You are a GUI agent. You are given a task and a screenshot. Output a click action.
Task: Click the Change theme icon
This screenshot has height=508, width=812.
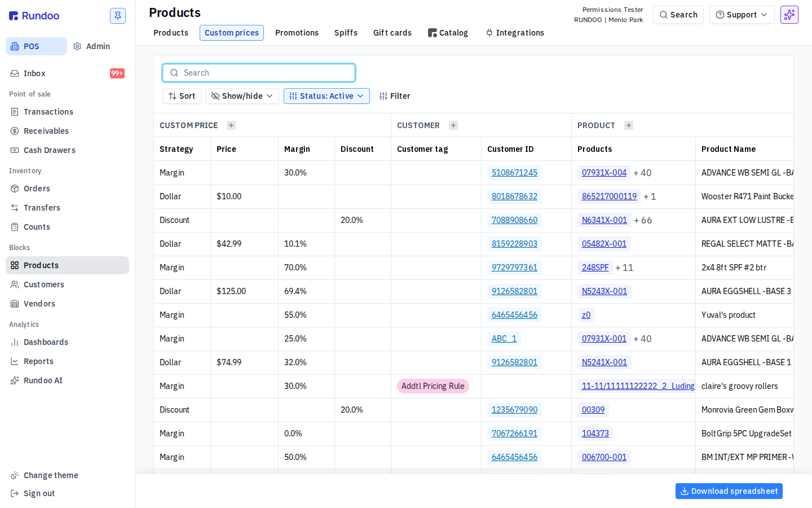(x=15, y=475)
